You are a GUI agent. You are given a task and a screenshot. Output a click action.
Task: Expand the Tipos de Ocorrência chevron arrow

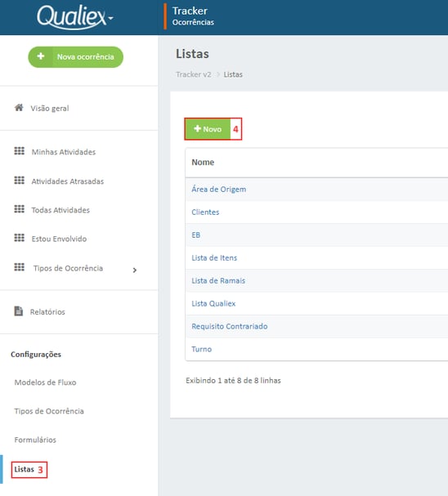coord(135,270)
